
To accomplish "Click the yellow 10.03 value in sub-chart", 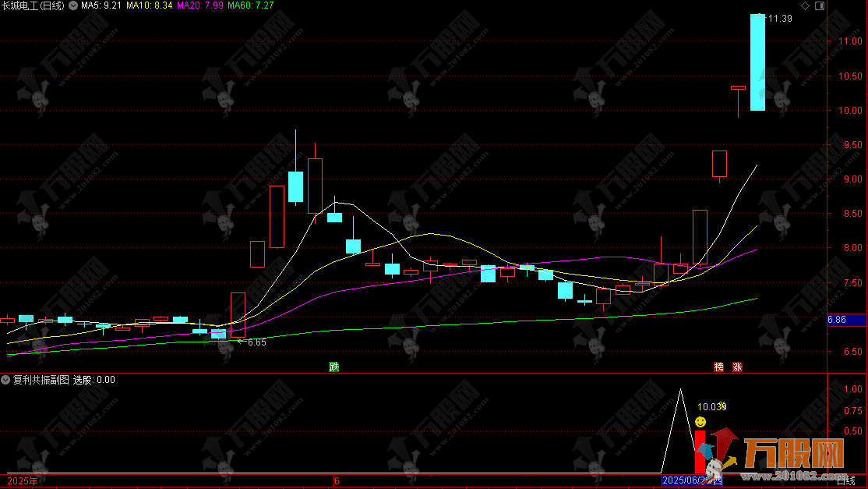I will click(711, 407).
